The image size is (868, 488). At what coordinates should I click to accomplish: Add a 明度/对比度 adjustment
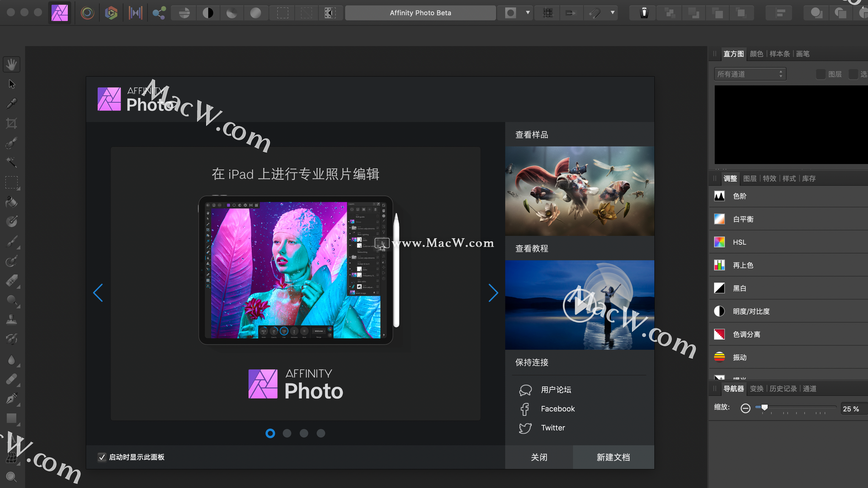click(788, 311)
